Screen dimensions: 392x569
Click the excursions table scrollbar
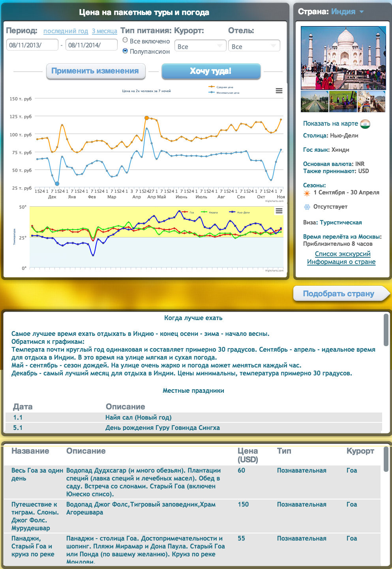click(386, 459)
